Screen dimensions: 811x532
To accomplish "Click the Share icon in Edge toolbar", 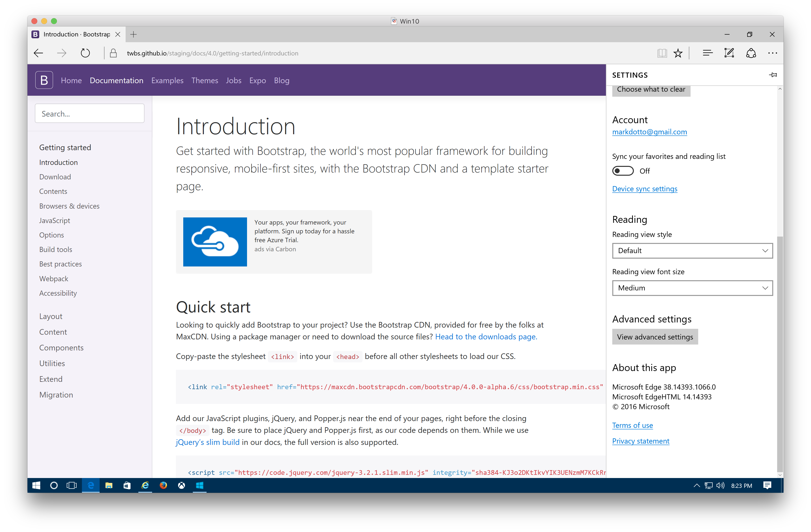I will click(751, 53).
